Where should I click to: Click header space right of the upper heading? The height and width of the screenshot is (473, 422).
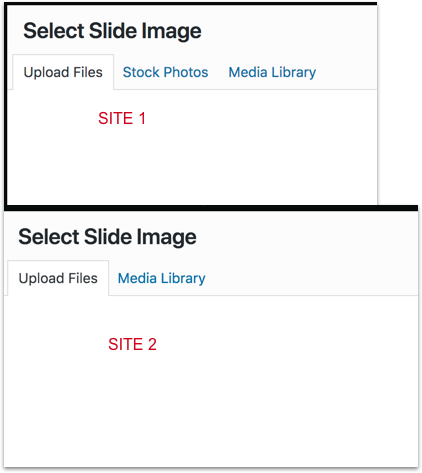pyautogui.click(x=288, y=31)
